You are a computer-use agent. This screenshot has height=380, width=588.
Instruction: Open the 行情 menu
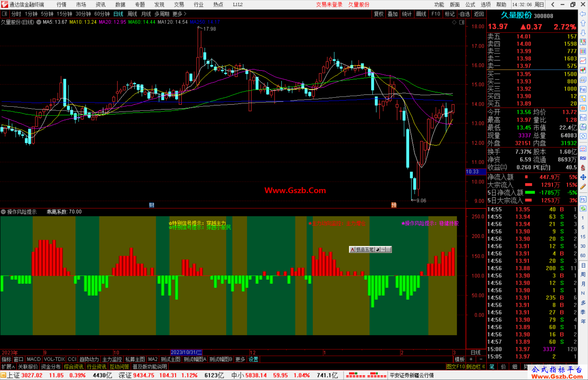pyautogui.click(x=61, y=5)
